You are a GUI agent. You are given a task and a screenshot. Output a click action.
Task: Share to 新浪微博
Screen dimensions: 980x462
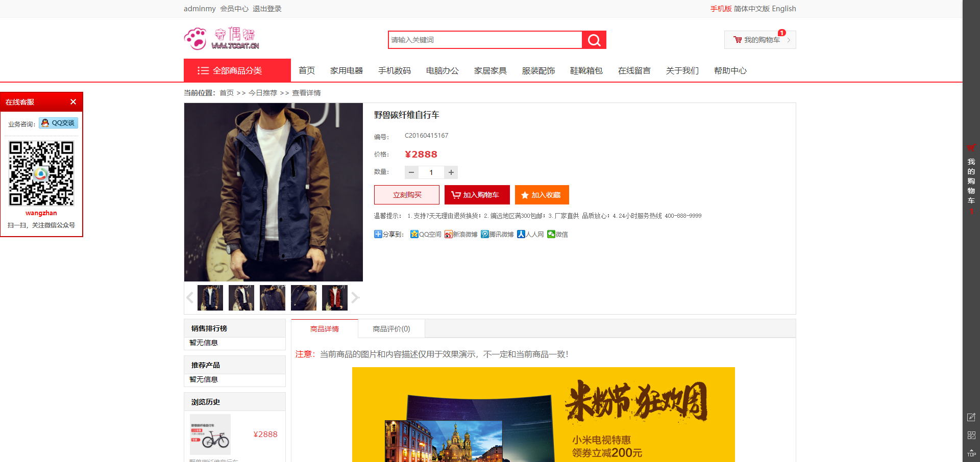click(x=461, y=234)
